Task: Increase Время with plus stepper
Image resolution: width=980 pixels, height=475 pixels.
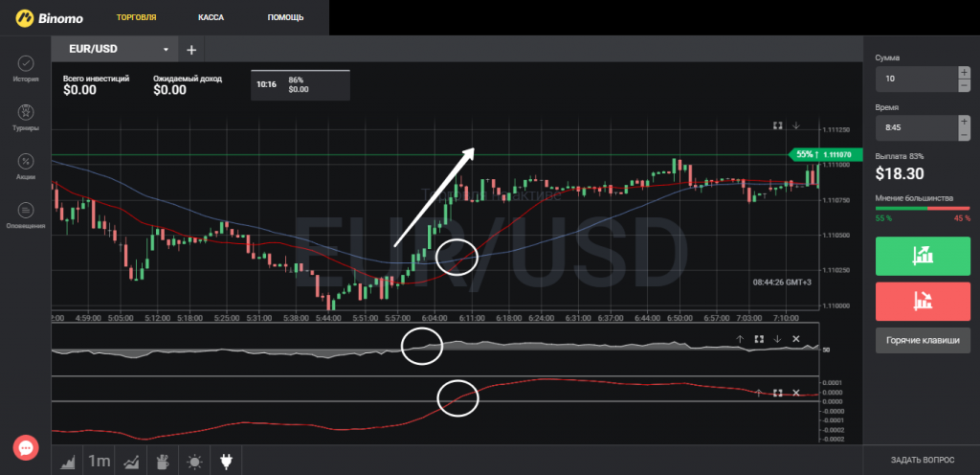Action: pos(964,122)
